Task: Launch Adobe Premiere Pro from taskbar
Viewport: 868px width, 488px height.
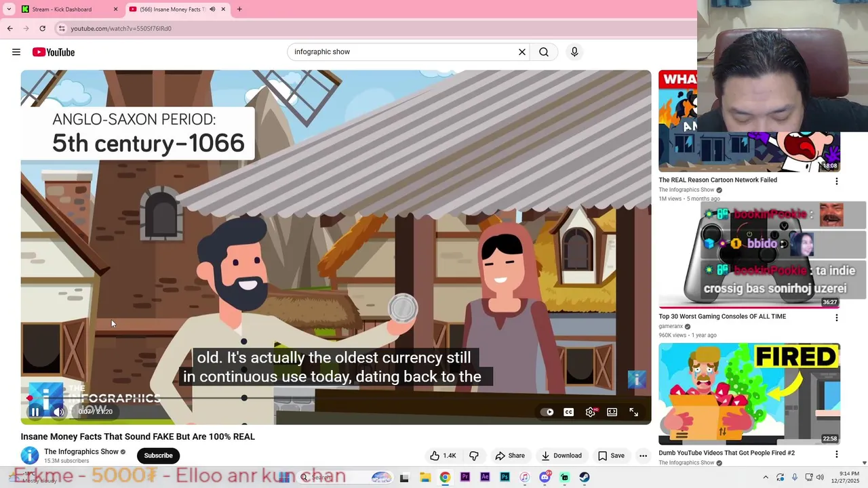Action: point(465,477)
